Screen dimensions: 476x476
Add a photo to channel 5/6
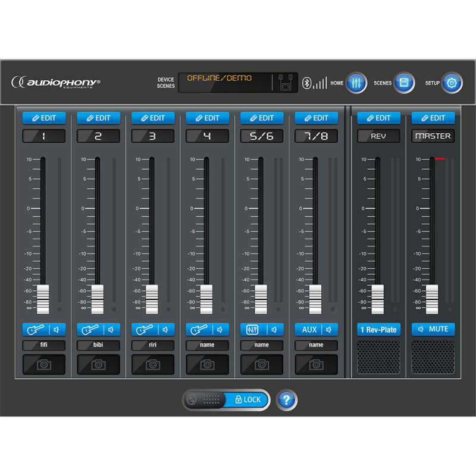tap(262, 364)
